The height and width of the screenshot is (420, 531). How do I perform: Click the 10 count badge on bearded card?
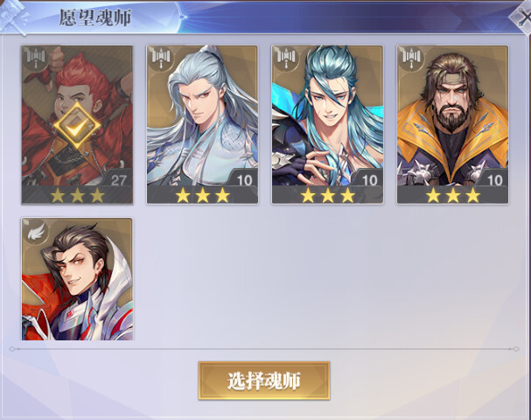[494, 179]
